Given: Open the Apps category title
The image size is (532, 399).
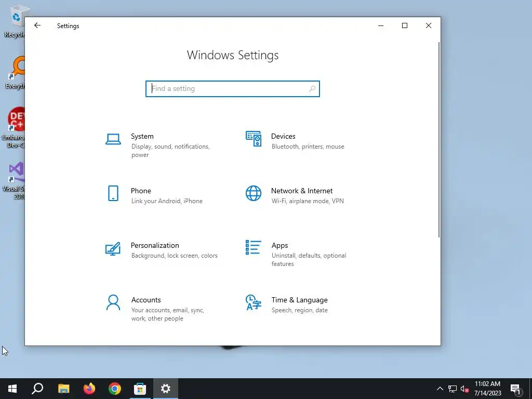Looking at the screenshot, I should pyautogui.click(x=280, y=246).
